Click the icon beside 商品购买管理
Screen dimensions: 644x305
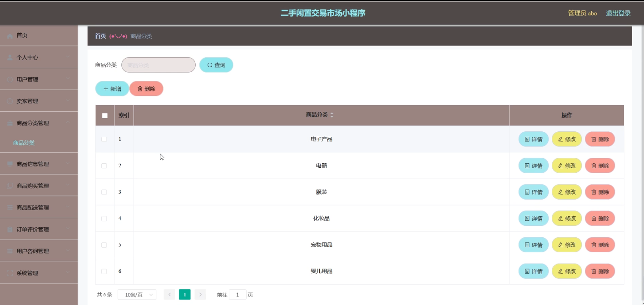point(10,185)
